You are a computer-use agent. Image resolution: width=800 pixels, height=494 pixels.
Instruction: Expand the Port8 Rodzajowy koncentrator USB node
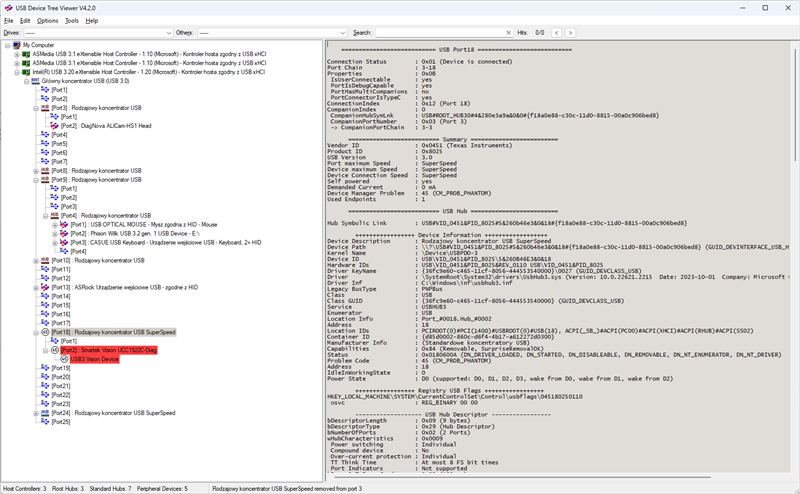pos(36,171)
